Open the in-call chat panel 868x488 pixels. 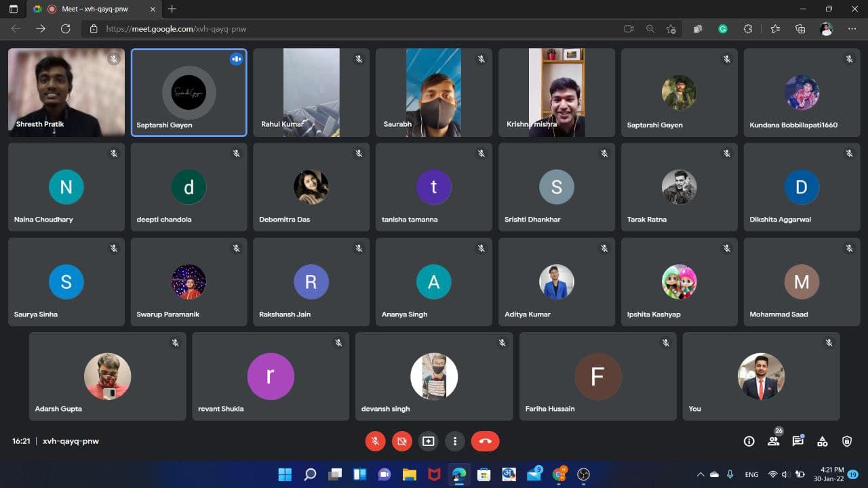(x=798, y=441)
